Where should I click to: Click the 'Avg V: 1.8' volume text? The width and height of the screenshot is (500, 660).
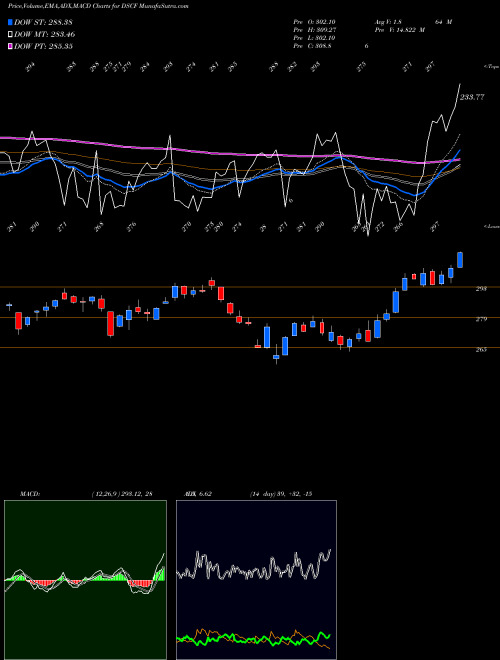point(388,22)
